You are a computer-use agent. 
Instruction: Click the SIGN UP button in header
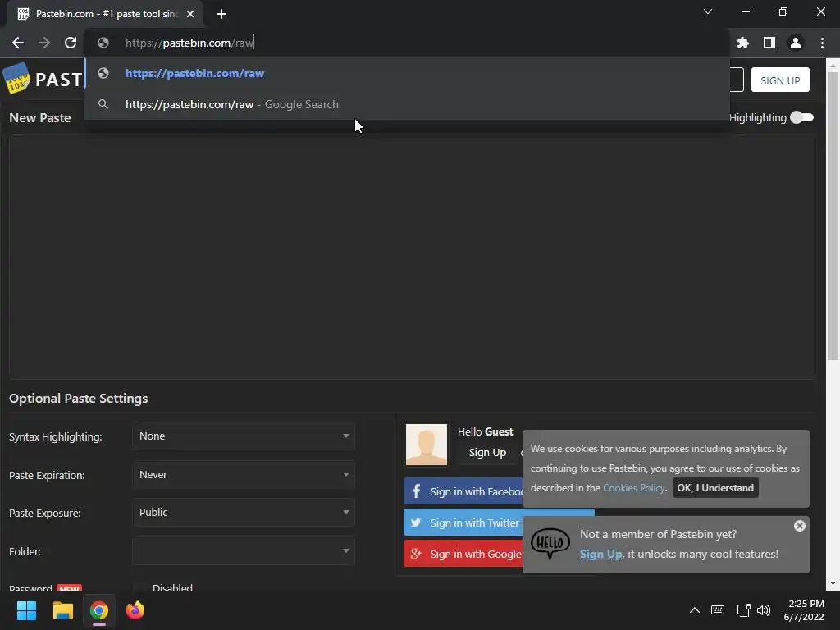[780, 80]
